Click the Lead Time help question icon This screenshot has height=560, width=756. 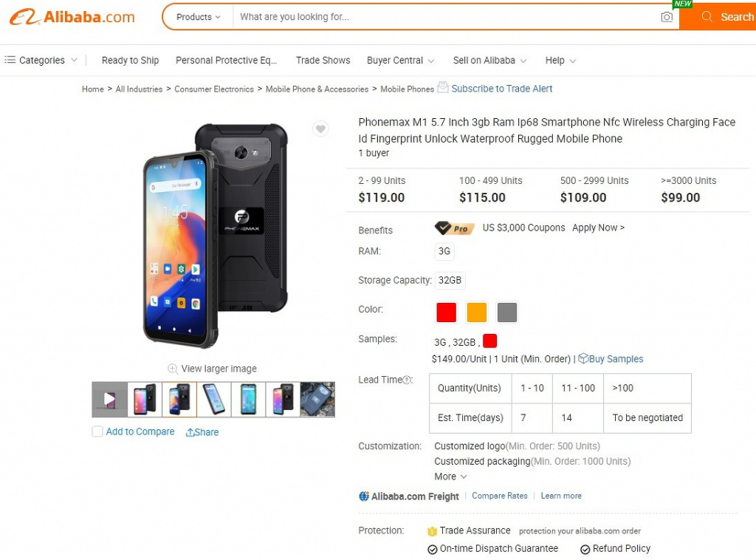[407, 380]
